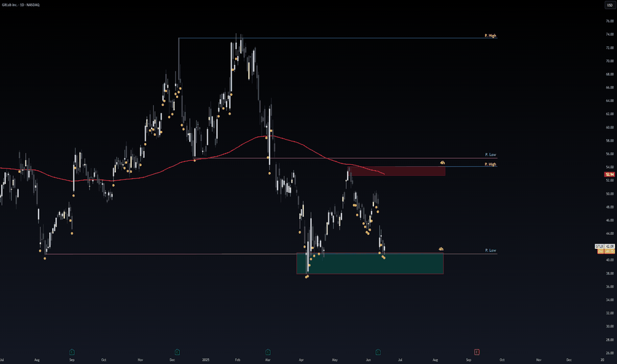Select the red supply zone rectangle
The image size is (617, 364).
click(397, 171)
